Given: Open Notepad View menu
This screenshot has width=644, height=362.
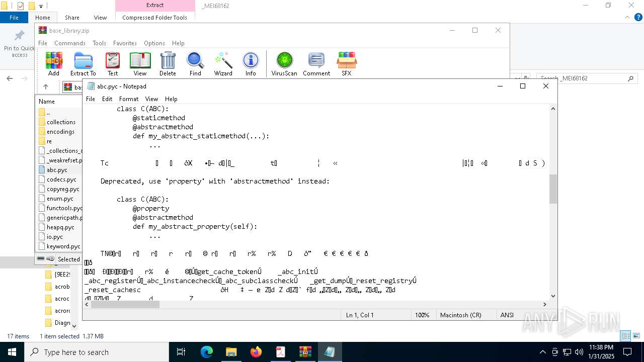Looking at the screenshot, I should click(x=151, y=99).
